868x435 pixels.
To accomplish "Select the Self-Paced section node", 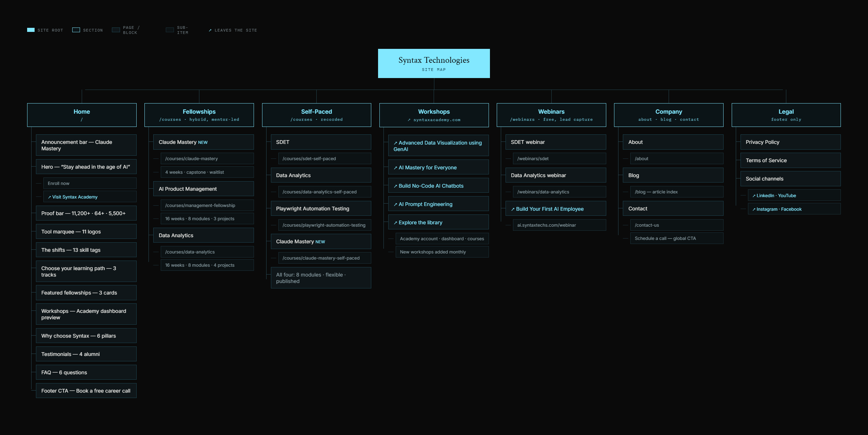I will [x=316, y=115].
